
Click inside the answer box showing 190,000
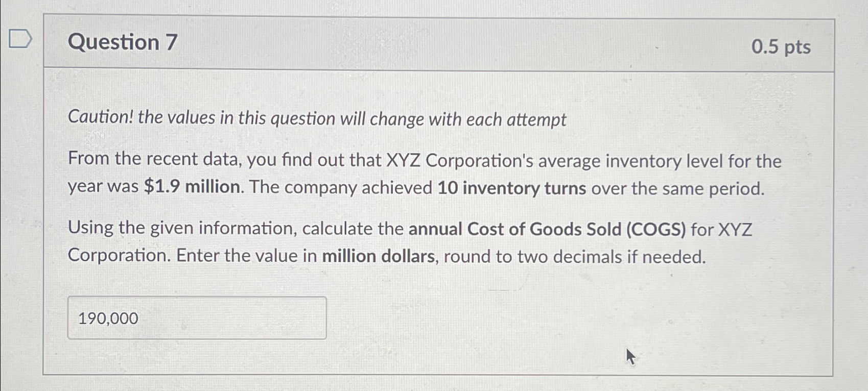pyautogui.click(x=197, y=317)
